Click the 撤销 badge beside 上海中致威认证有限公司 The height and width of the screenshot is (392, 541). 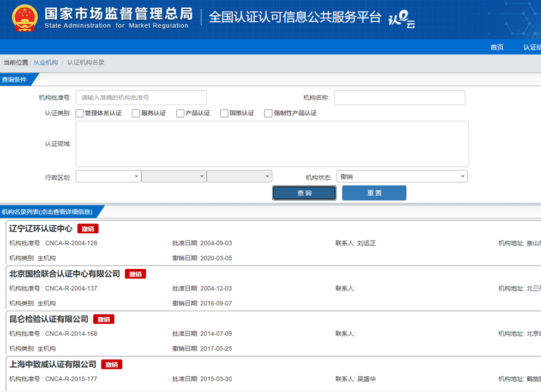pyautogui.click(x=111, y=364)
